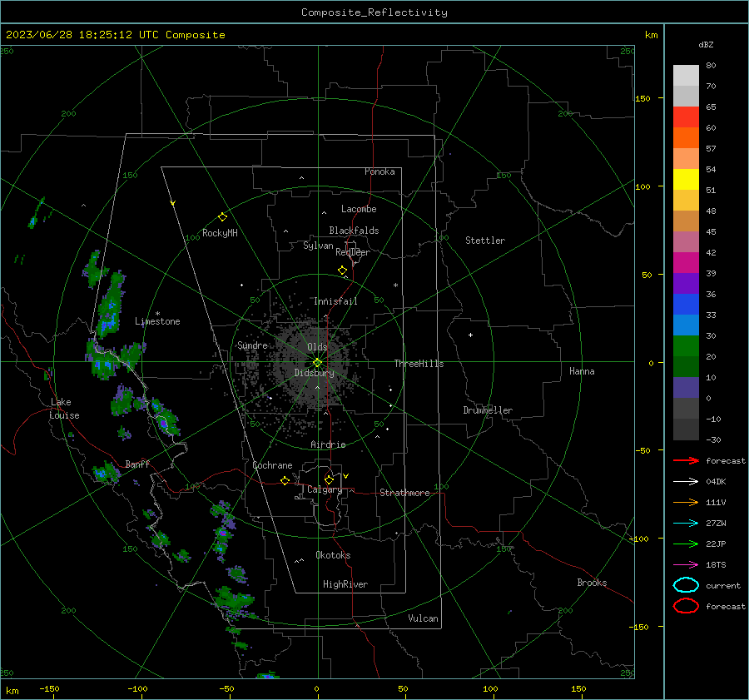Click the yellow radar-center diamond at Didsbury
This screenshot has width=749, height=700.
click(x=317, y=363)
